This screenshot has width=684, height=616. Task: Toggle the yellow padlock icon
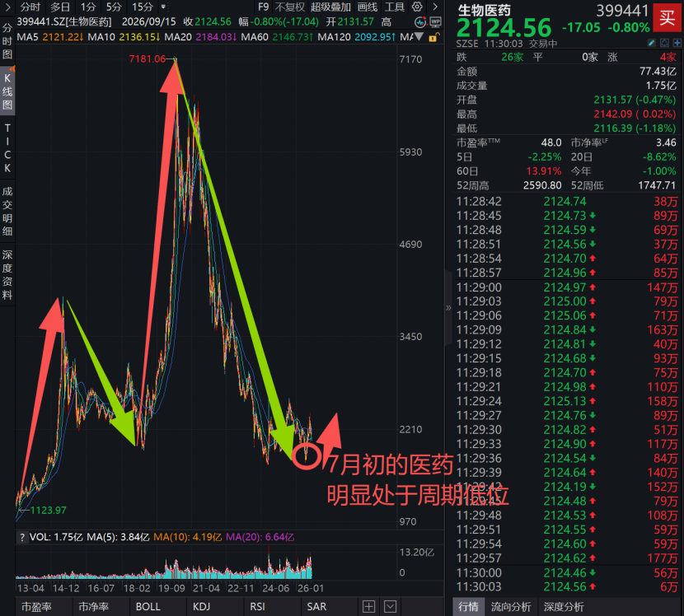click(433, 38)
